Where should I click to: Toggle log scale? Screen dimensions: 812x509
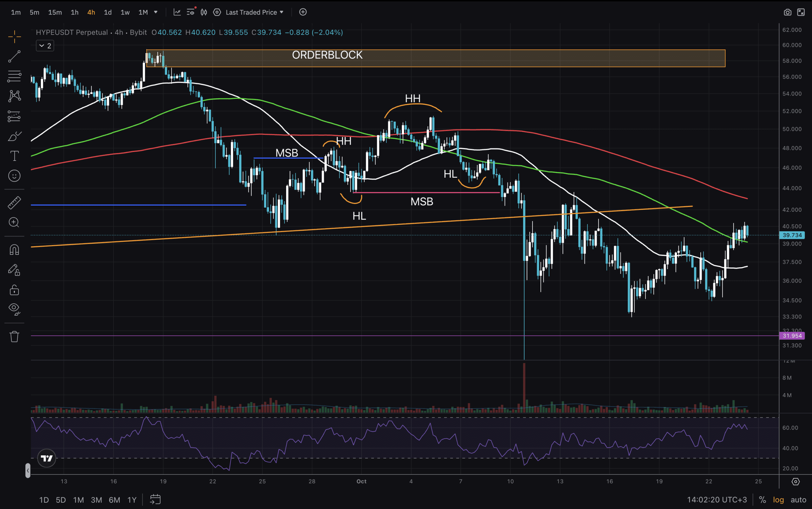coord(778,499)
